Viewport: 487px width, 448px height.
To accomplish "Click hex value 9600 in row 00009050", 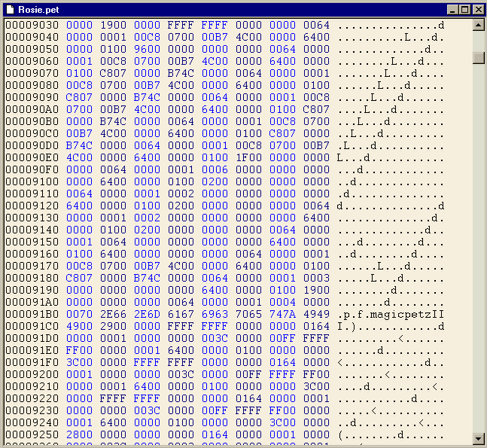I will [x=147, y=49].
